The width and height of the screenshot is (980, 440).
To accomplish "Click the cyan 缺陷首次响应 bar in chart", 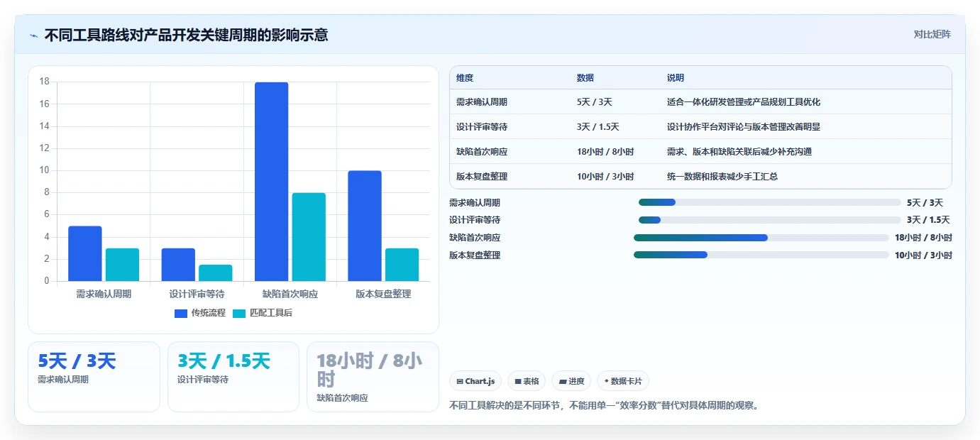I will coord(309,237).
